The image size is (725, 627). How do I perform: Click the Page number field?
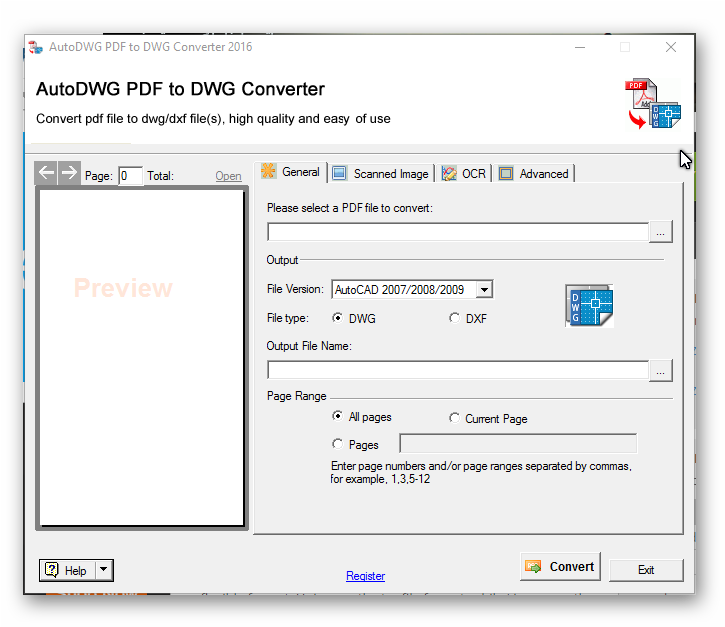[x=130, y=176]
